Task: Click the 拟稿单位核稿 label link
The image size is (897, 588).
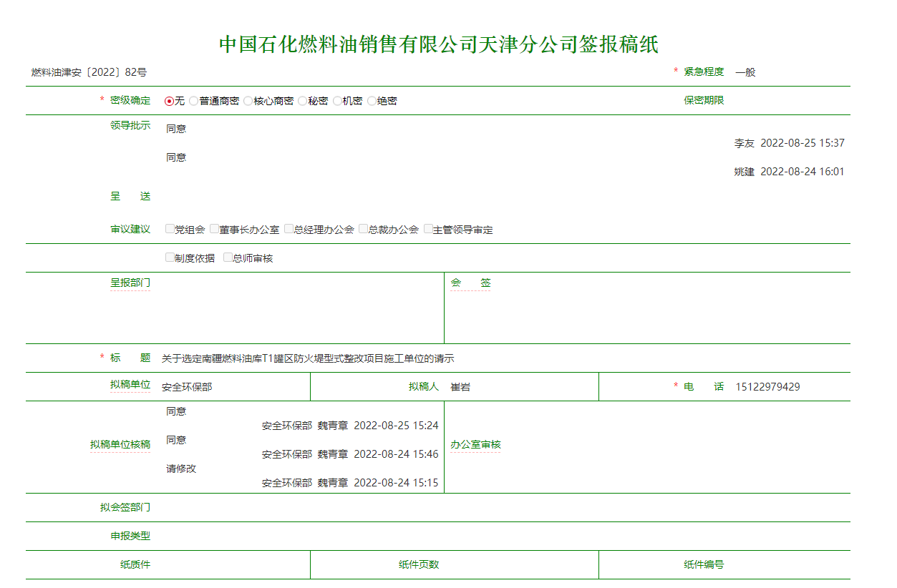Action: [x=120, y=445]
